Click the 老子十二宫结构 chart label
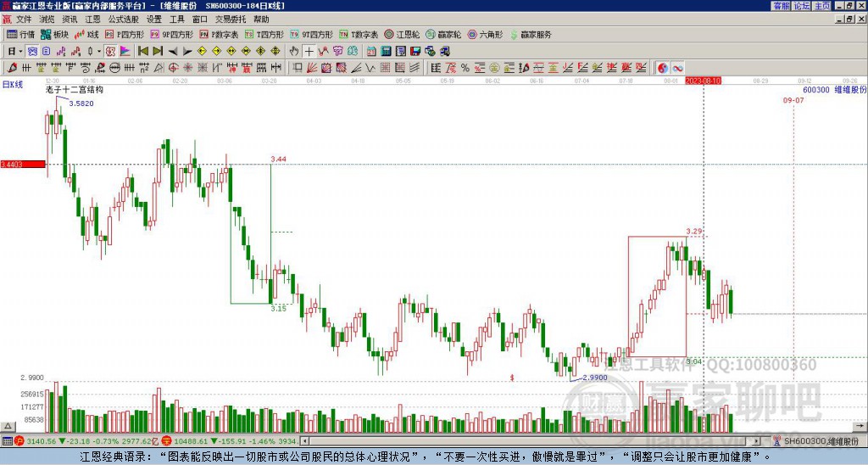Image resolution: width=868 pixels, height=465 pixels. (x=75, y=89)
